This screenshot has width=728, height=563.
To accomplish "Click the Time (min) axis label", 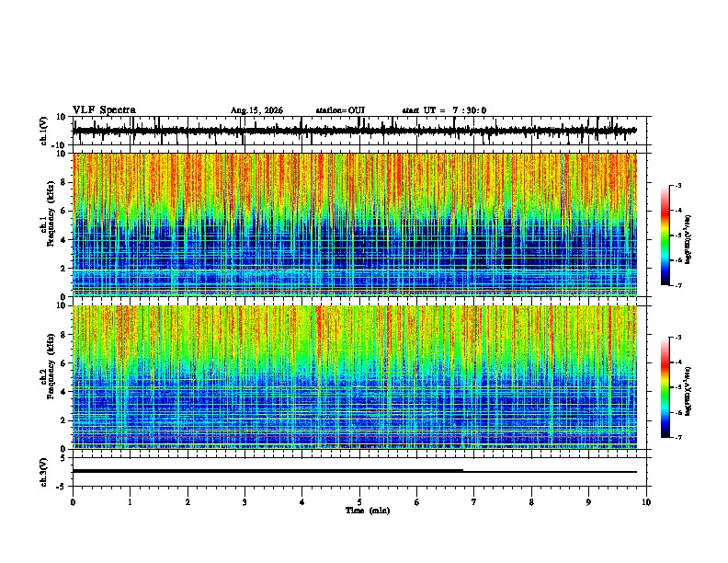I will (x=368, y=511).
